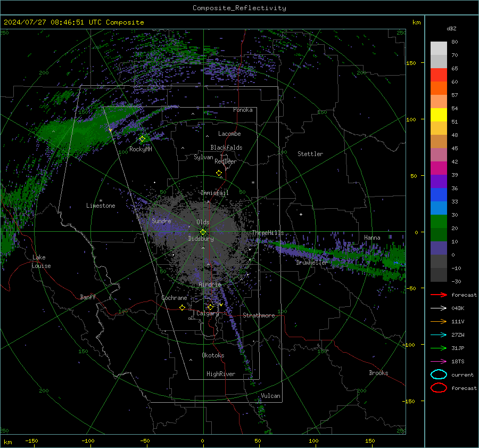Click the Innisfail town label

pos(214,193)
